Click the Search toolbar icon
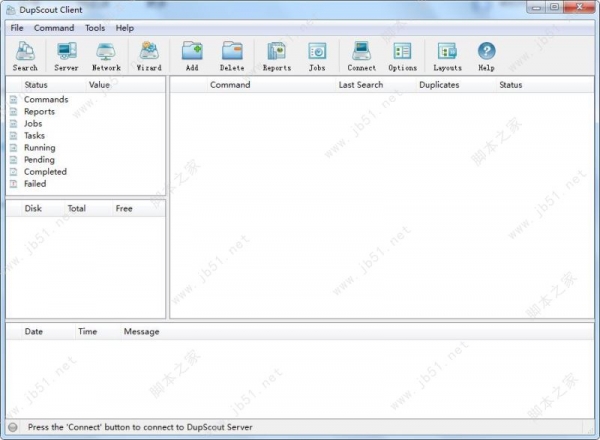The width and height of the screenshot is (600, 440). pyautogui.click(x=25, y=51)
